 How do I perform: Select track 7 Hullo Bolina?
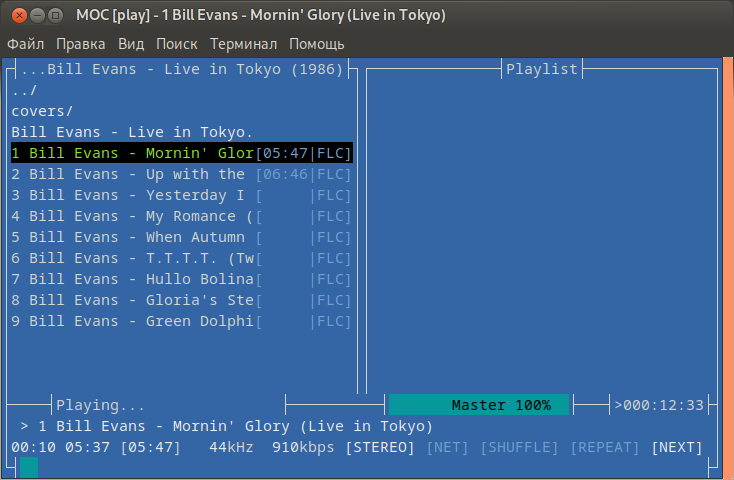[x=182, y=279]
